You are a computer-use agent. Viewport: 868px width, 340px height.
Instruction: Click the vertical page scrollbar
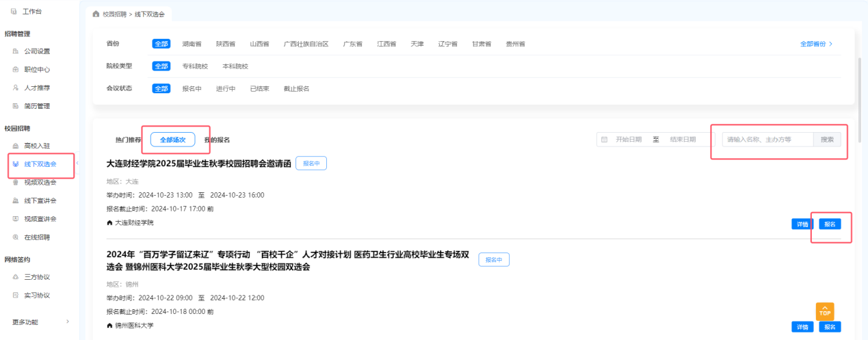pos(860,89)
